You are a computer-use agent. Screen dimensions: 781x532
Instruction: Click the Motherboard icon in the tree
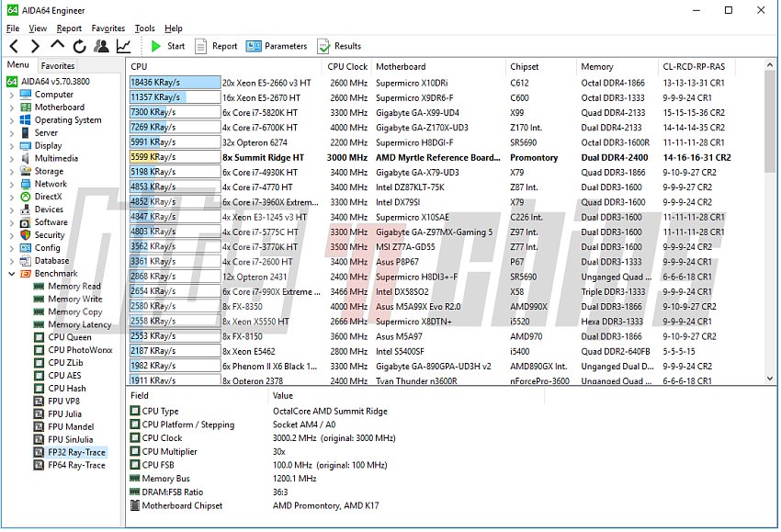coord(26,108)
